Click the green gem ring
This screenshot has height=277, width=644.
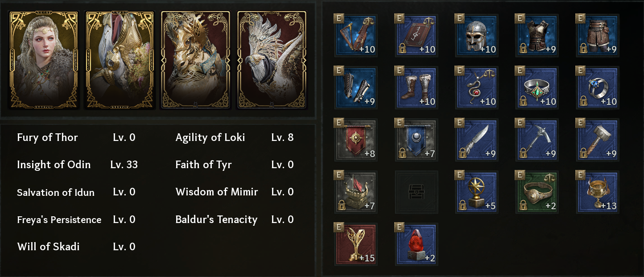(x=537, y=87)
